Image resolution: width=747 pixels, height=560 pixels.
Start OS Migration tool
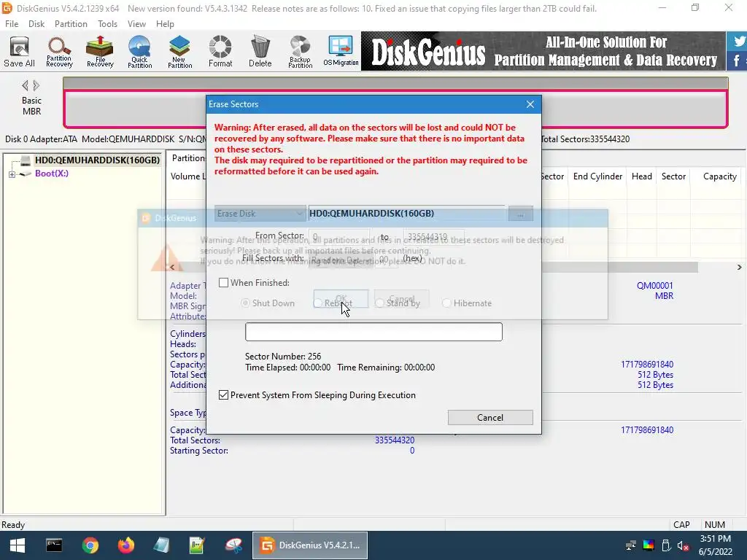point(341,52)
